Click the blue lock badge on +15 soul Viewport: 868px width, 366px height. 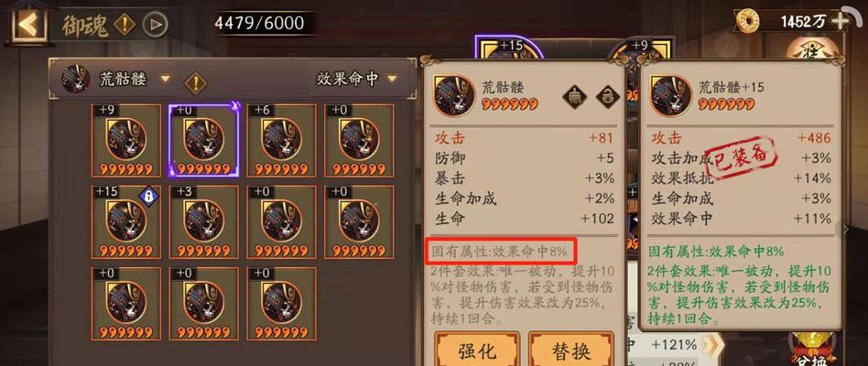click(148, 197)
